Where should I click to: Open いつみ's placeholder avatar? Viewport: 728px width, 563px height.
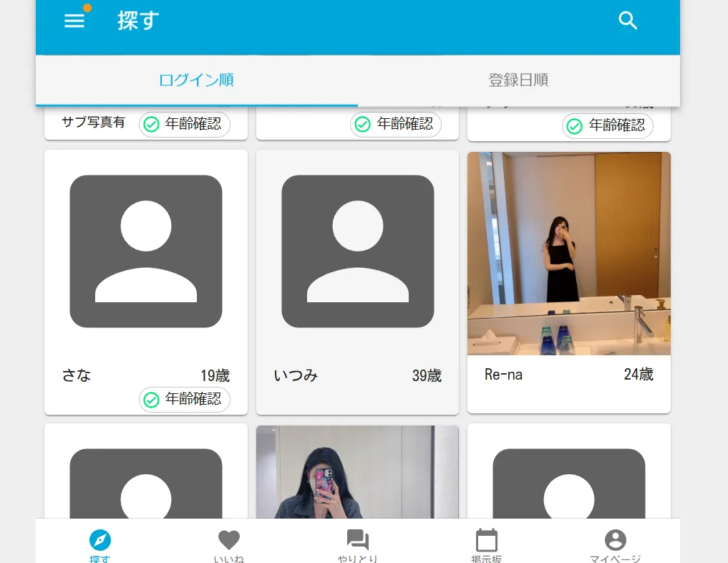pos(357,251)
